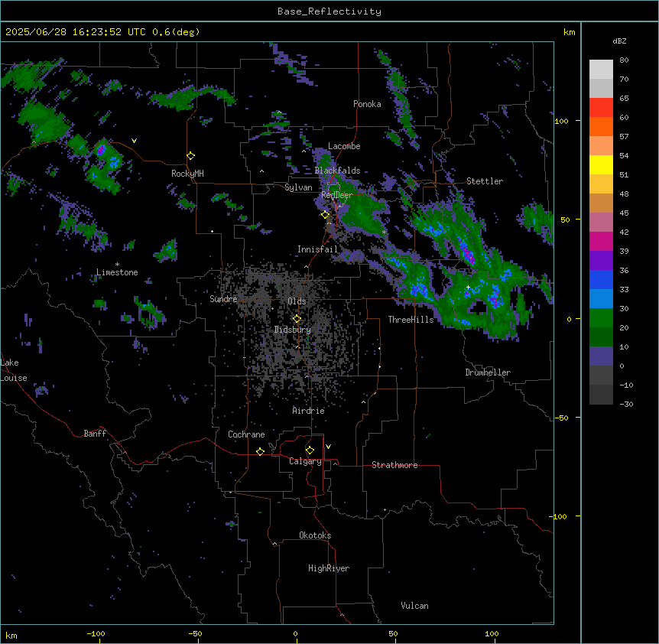The height and width of the screenshot is (644, 659).
Task: Click the yellow diamond marker near RockyMH
Action: (x=191, y=156)
